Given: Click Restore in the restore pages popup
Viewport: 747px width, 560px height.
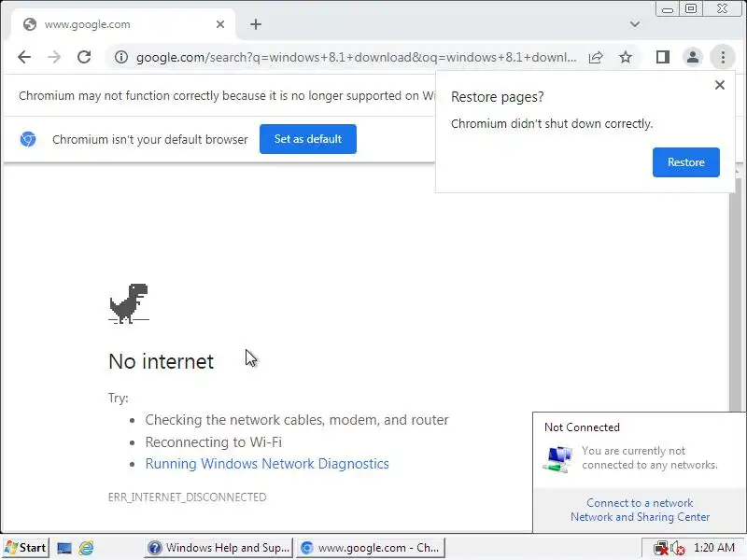Looking at the screenshot, I should coord(686,162).
